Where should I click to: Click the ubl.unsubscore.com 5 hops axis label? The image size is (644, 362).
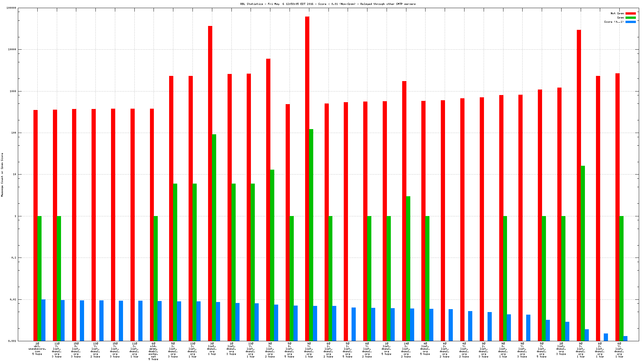(37, 348)
